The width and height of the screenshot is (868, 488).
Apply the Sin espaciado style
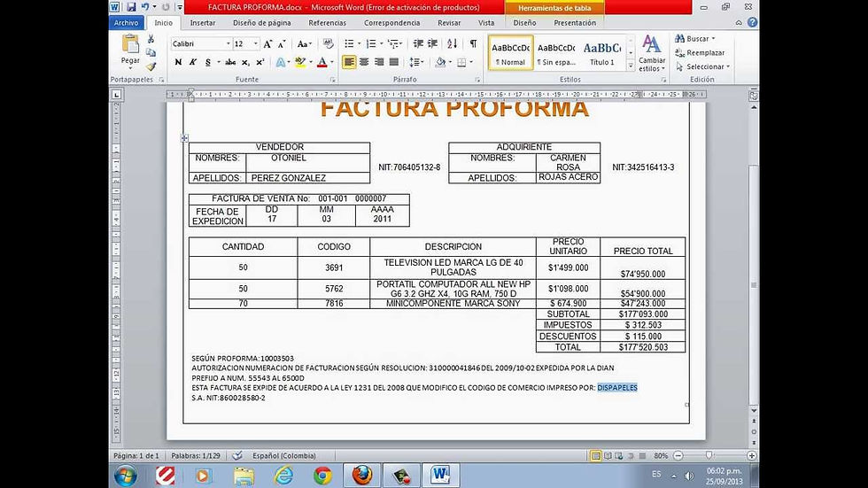556,52
